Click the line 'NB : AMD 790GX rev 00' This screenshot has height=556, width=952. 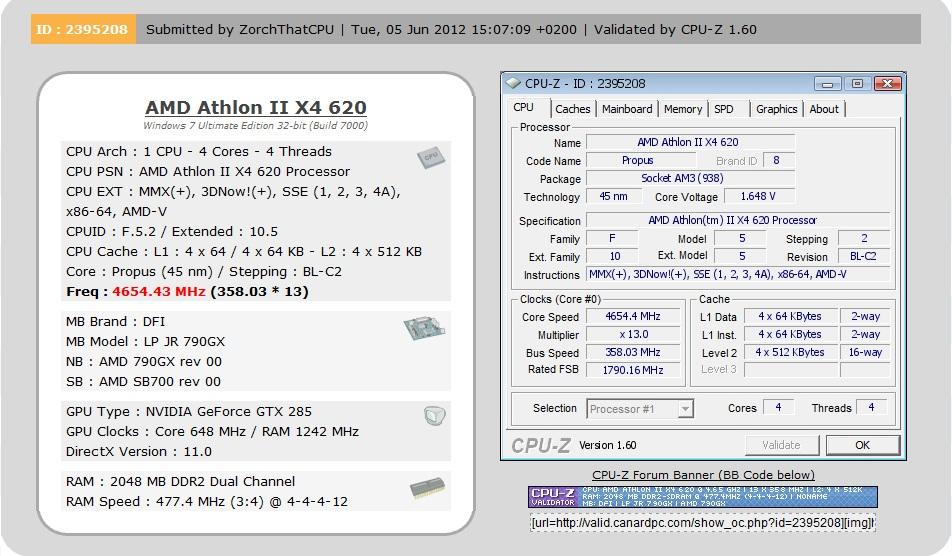coord(144,362)
